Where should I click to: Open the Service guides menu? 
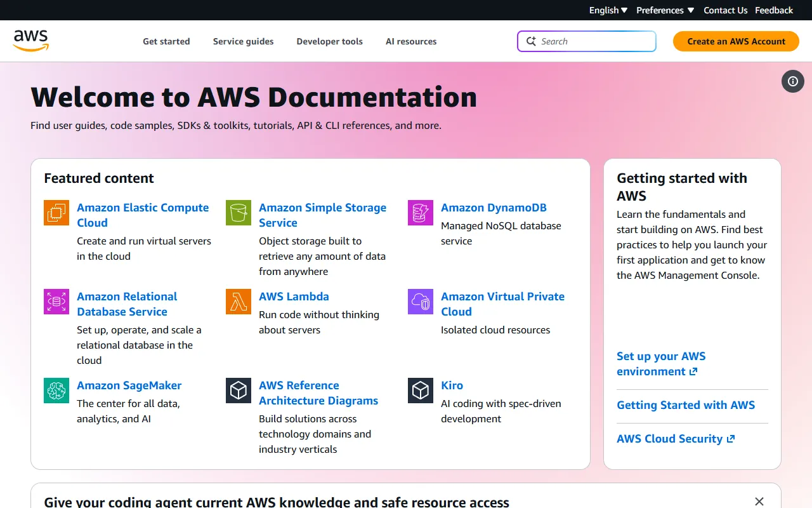(244, 41)
